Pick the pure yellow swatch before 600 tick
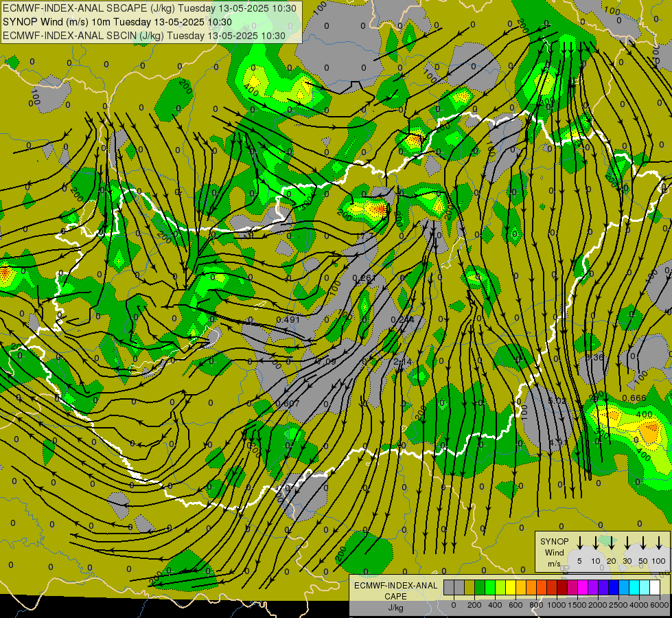The width and height of the screenshot is (672, 618). point(511,587)
